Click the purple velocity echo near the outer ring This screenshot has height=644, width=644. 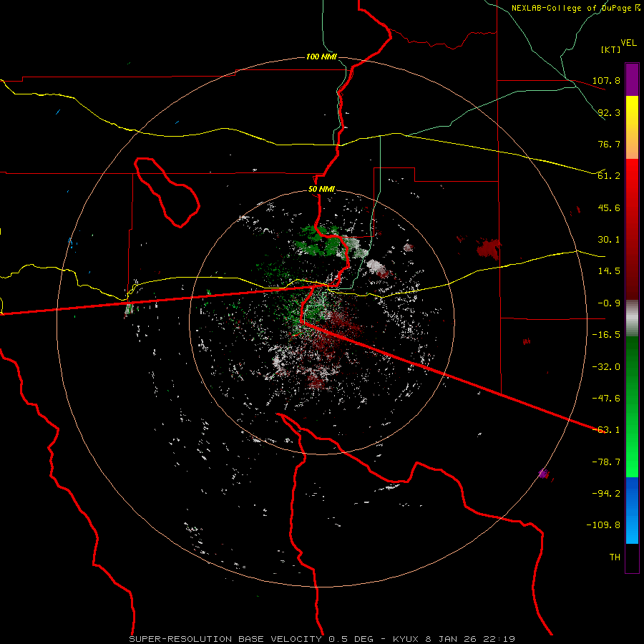pyautogui.click(x=543, y=474)
